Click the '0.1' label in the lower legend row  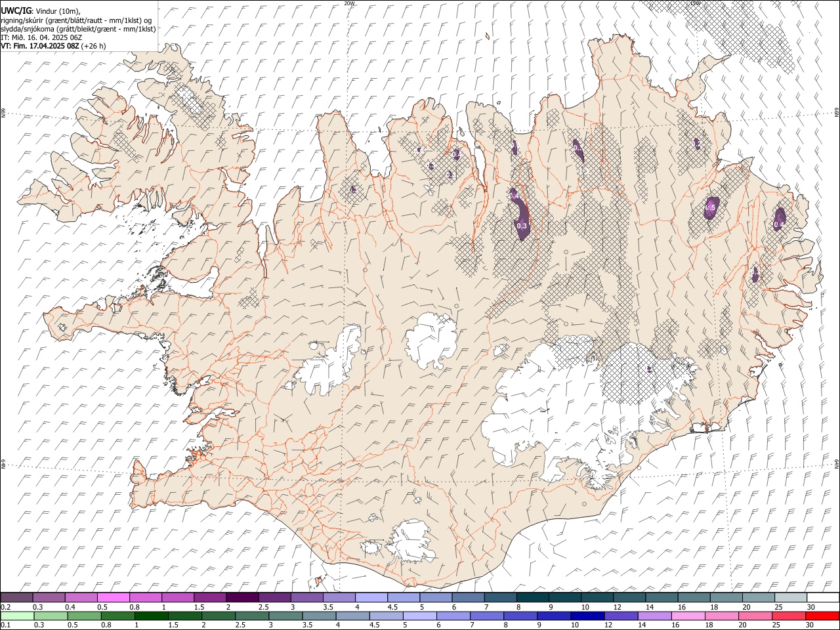click(5, 625)
